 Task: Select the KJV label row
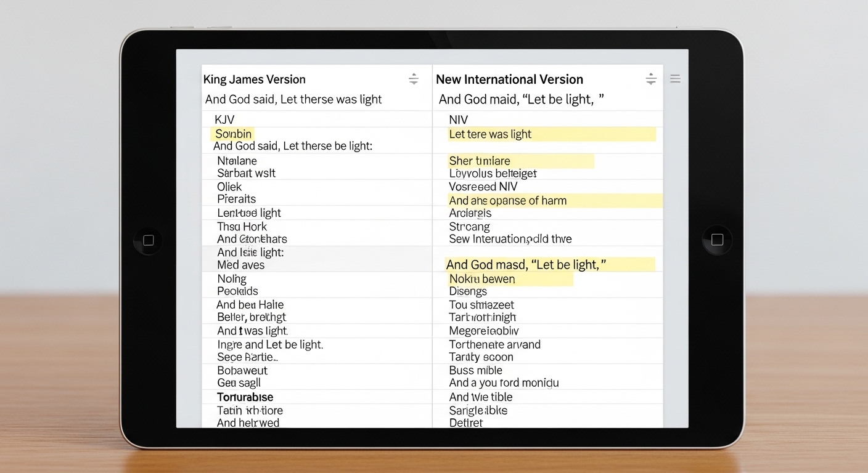(224, 119)
